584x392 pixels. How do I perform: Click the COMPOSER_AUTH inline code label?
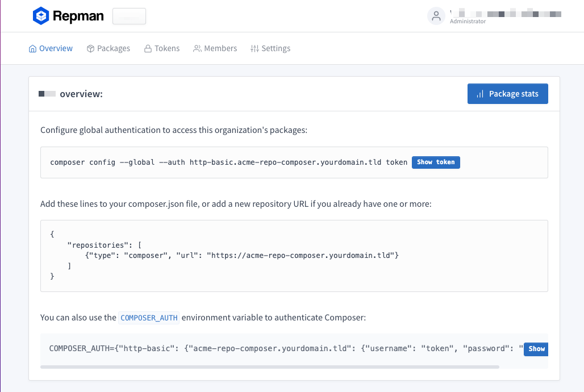tap(149, 318)
